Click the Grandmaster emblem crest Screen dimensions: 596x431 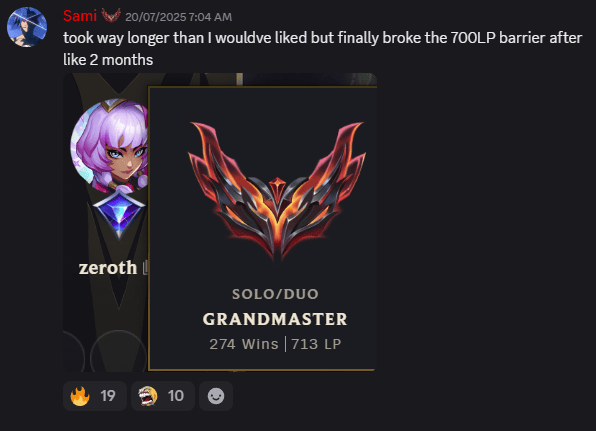[x=277, y=190]
